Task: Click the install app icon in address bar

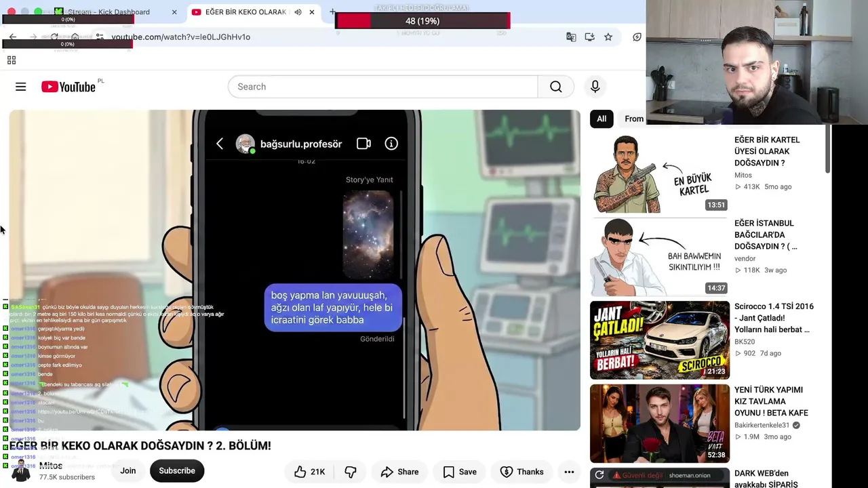Action: coord(589,37)
